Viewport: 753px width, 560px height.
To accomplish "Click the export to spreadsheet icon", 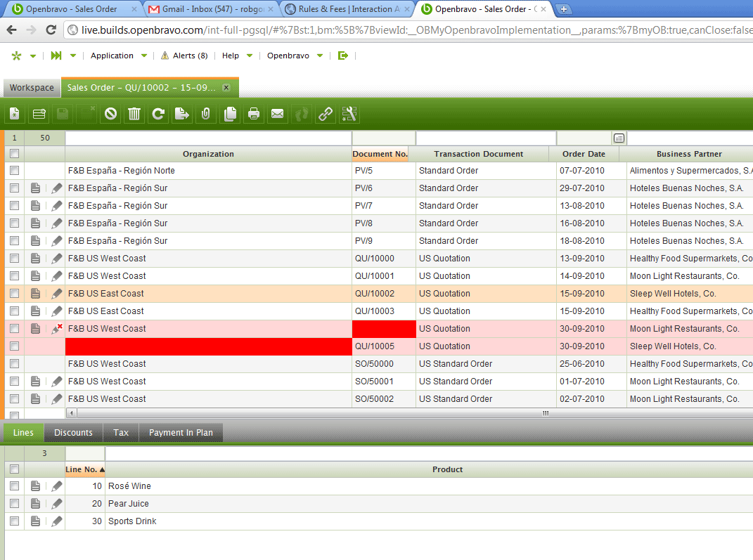I will 182,114.
